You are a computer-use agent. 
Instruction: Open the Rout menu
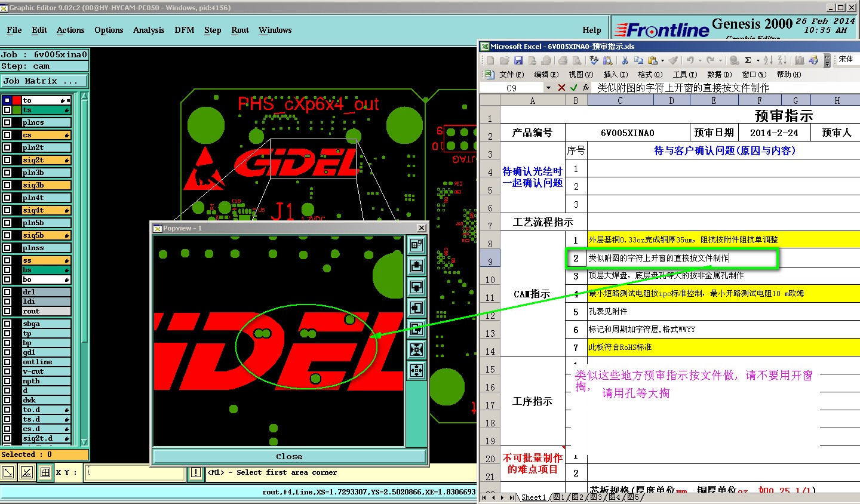[x=240, y=30]
